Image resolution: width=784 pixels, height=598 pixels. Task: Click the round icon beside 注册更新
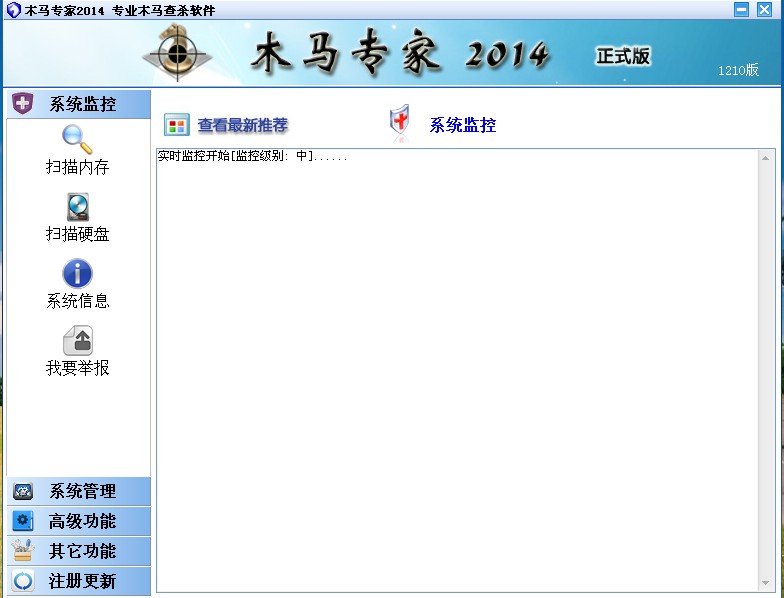(x=22, y=581)
